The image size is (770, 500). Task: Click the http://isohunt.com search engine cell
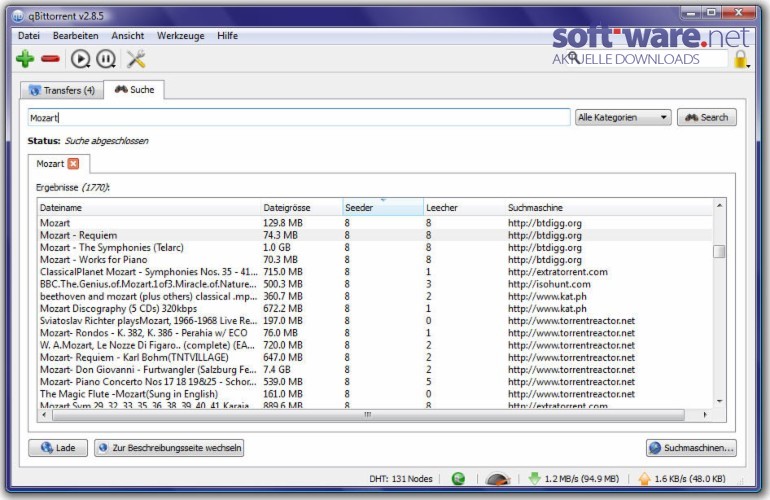[x=549, y=284]
